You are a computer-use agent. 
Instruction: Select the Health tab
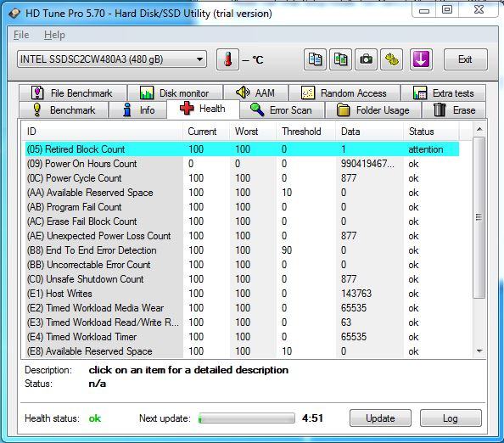[203, 109]
